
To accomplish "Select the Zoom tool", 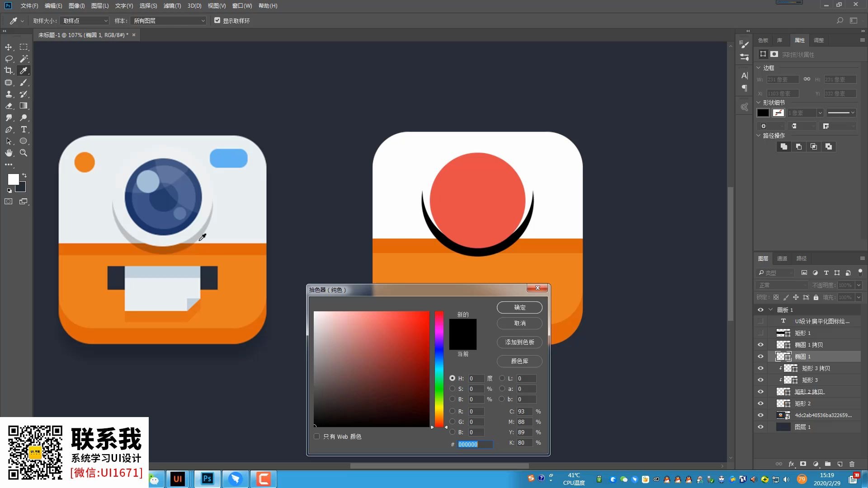I will [x=24, y=153].
